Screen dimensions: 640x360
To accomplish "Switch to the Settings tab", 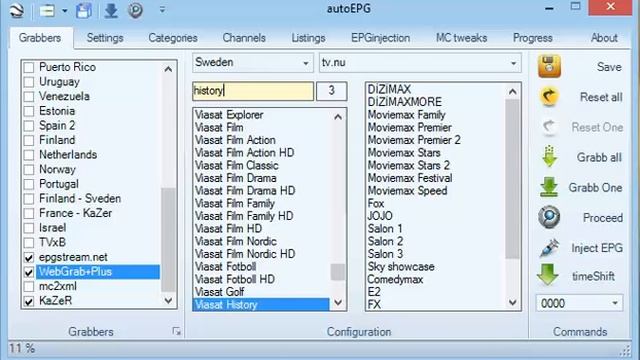I will (x=105, y=38).
